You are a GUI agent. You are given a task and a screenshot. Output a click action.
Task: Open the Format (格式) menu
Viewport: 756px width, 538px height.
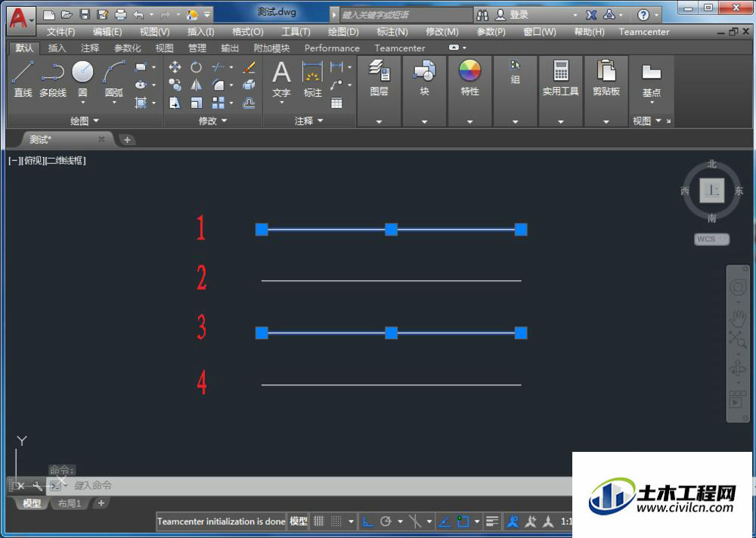(248, 32)
